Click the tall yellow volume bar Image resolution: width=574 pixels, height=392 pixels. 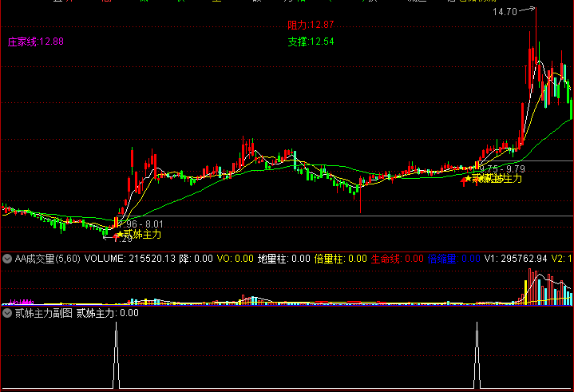(526, 292)
